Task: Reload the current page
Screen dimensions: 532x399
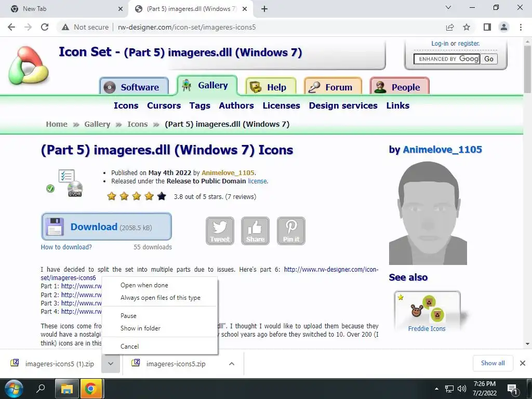Action: click(x=45, y=27)
